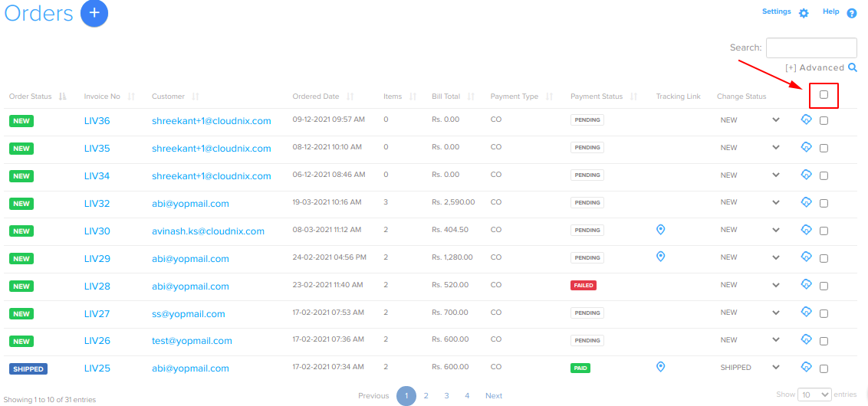868x406 pixels.
Task: Check the checkbox for order LIV36
Action: (x=824, y=120)
